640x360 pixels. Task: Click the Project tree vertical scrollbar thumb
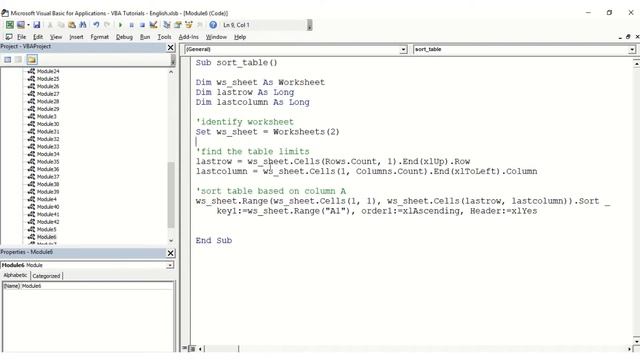pos(171,195)
